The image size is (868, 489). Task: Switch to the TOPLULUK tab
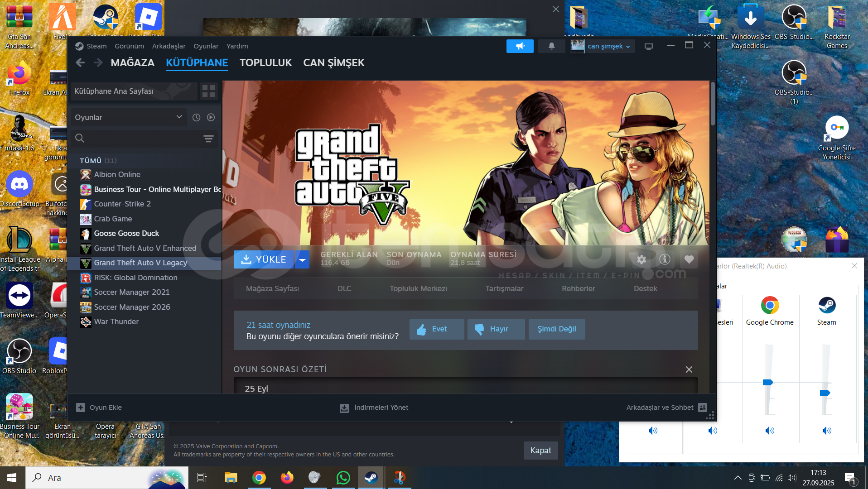coord(265,62)
